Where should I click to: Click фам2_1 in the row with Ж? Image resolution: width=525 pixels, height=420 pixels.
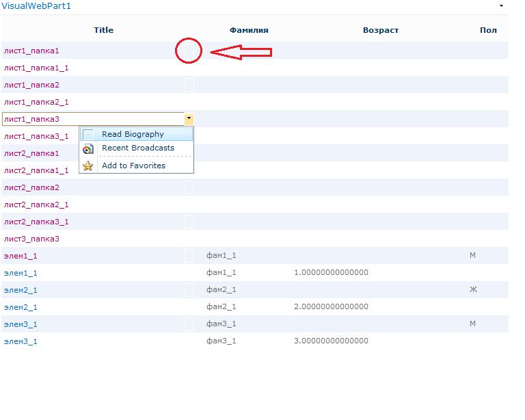pyautogui.click(x=221, y=290)
